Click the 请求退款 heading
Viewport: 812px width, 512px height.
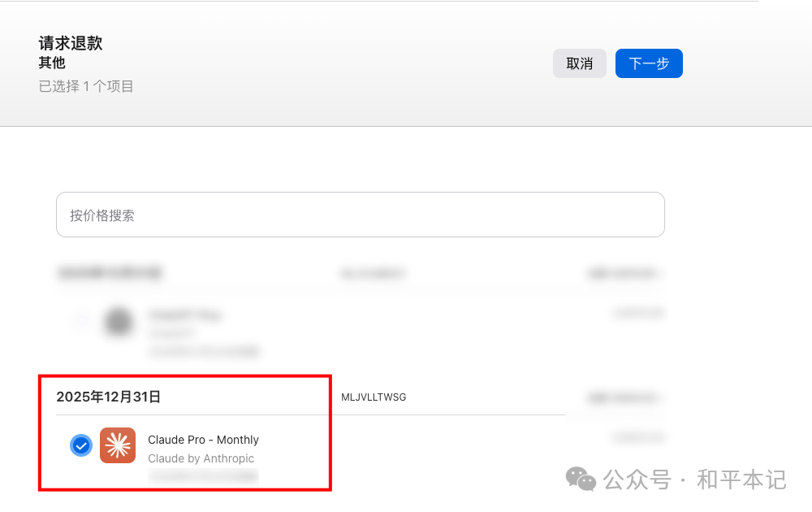pos(71,43)
